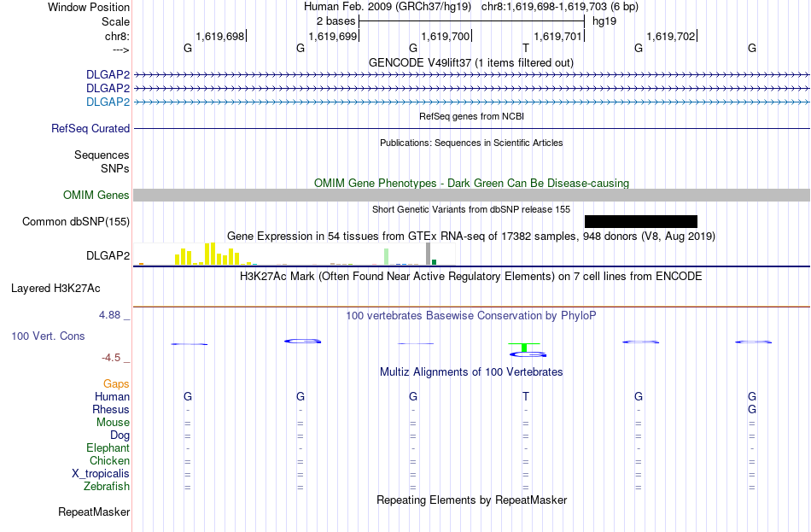The width and height of the screenshot is (811, 532).
Task: Click the Common dbSNP(155) label
Action: [75, 221]
